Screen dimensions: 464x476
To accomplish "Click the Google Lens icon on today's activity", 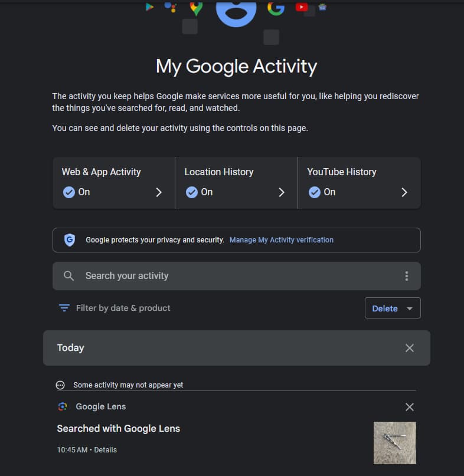I will coord(62,406).
